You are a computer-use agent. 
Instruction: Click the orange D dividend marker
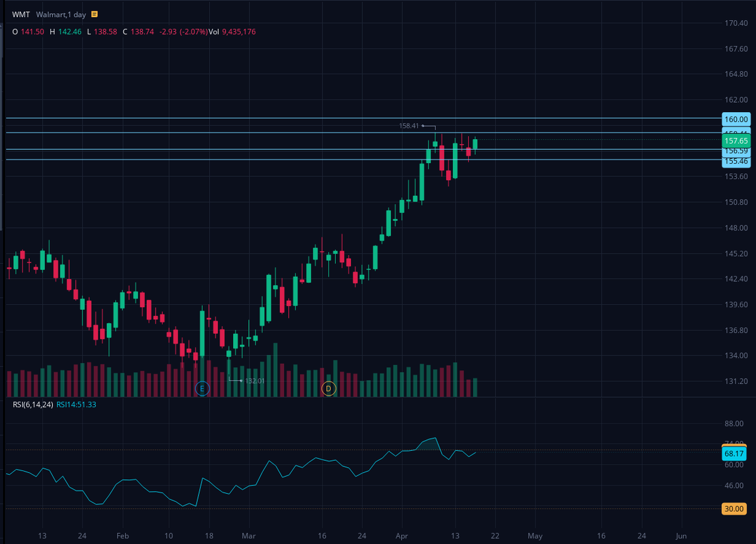[x=328, y=388]
